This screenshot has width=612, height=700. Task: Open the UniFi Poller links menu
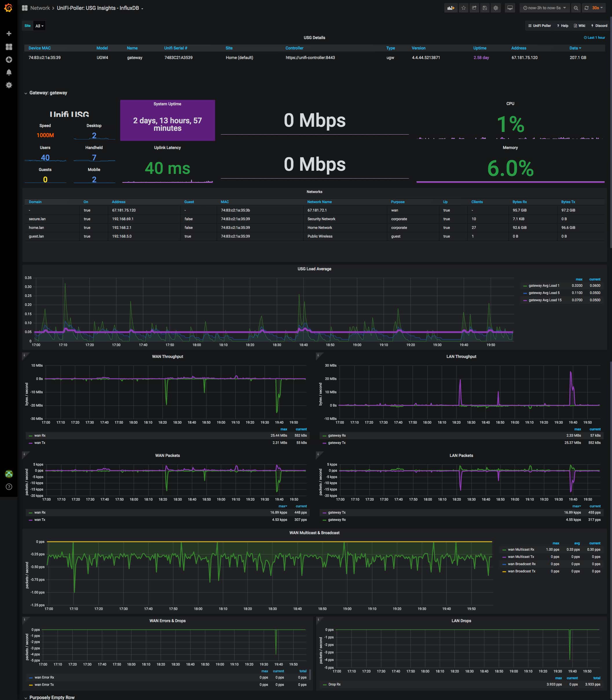(540, 25)
